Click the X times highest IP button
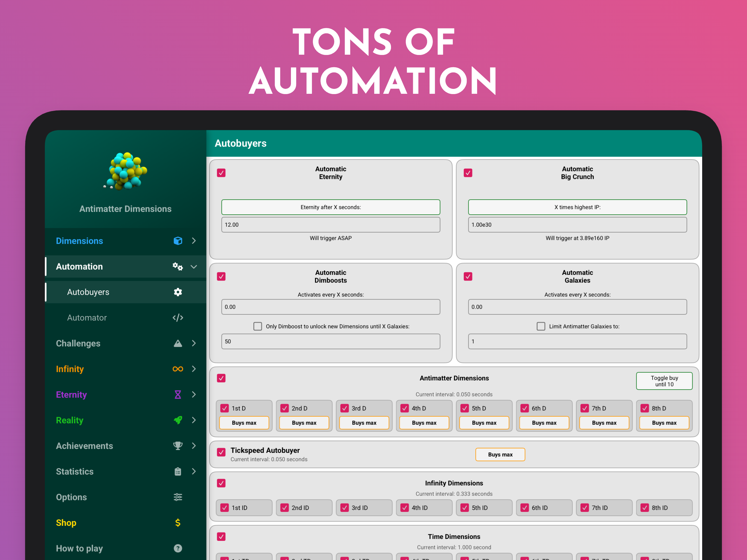The width and height of the screenshot is (747, 560). click(577, 207)
